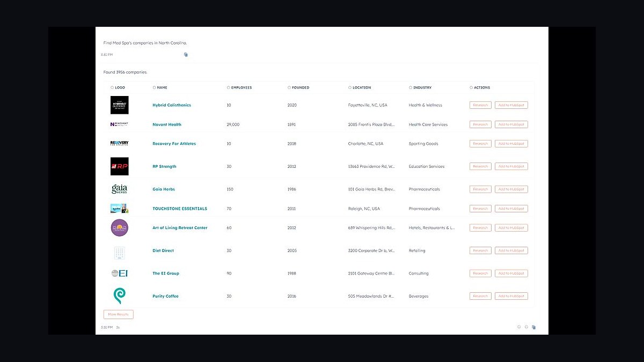Open the Hybrid Calisthenics company link

coord(172,105)
